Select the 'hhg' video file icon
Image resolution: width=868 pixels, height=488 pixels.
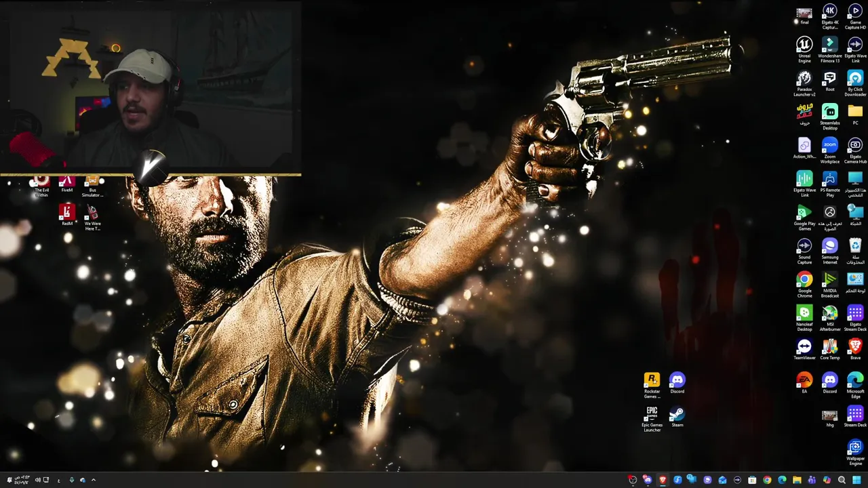tap(829, 418)
